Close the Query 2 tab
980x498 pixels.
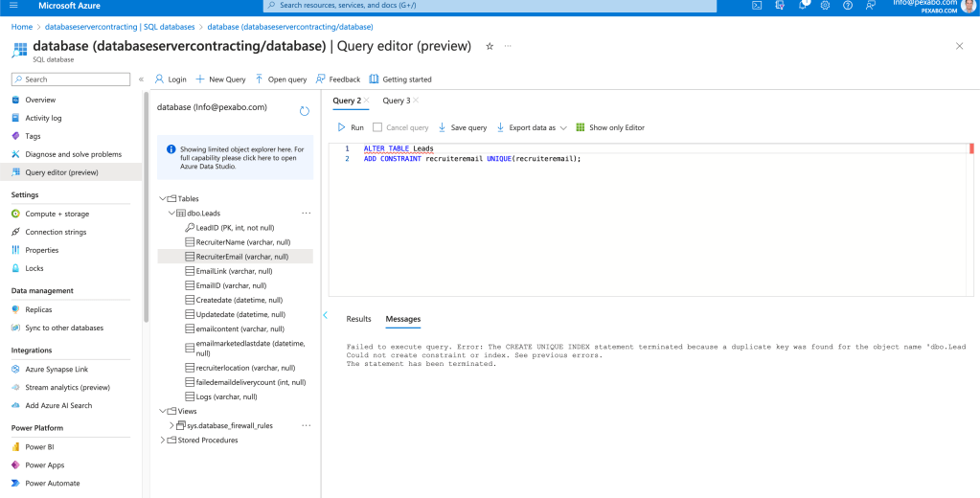(x=366, y=101)
